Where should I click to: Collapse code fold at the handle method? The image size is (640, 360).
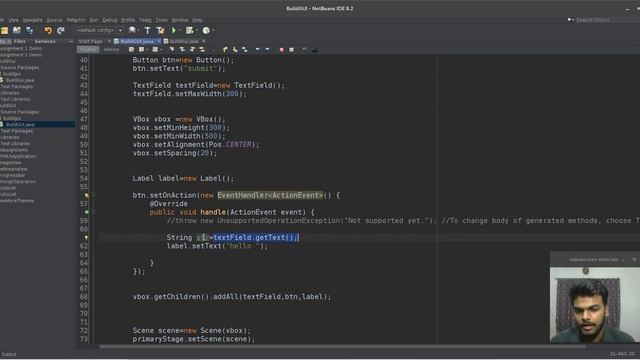93,212
